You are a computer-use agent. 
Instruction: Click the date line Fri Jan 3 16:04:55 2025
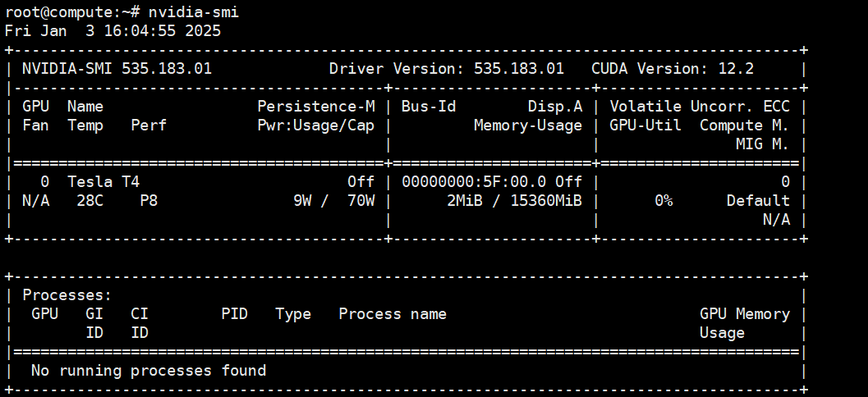click(x=113, y=31)
